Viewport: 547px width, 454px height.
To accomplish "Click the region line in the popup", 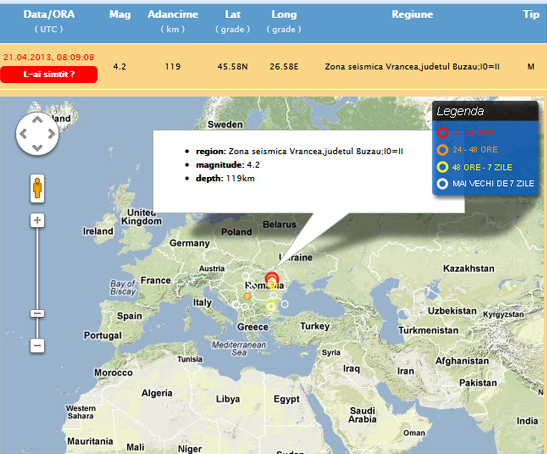I will click(x=299, y=151).
